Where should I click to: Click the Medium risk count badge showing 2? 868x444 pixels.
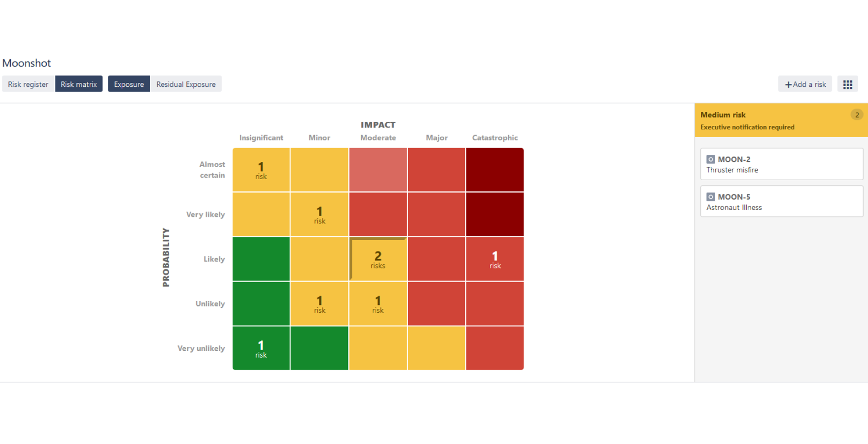click(857, 114)
